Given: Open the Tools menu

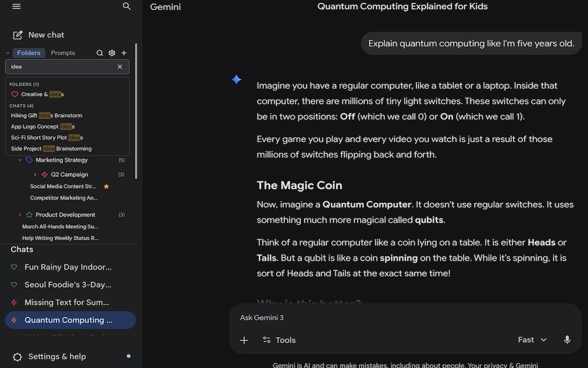Looking at the screenshot, I should (279, 340).
